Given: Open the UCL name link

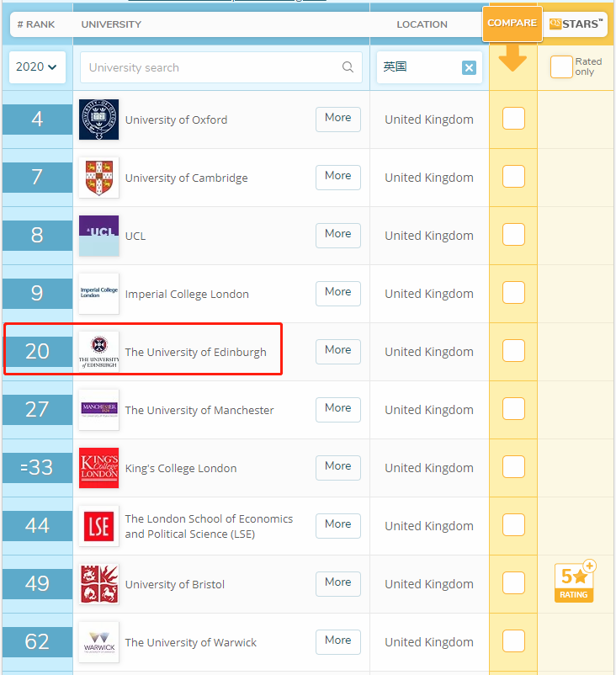Looking at the screenshot, I should tap(135, 236).
